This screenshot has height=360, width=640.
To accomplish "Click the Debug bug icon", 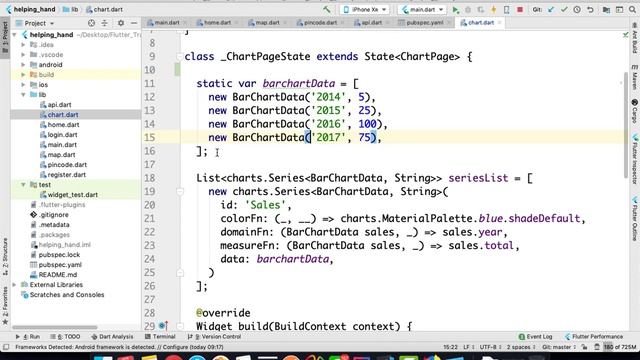I will [468, 9].
